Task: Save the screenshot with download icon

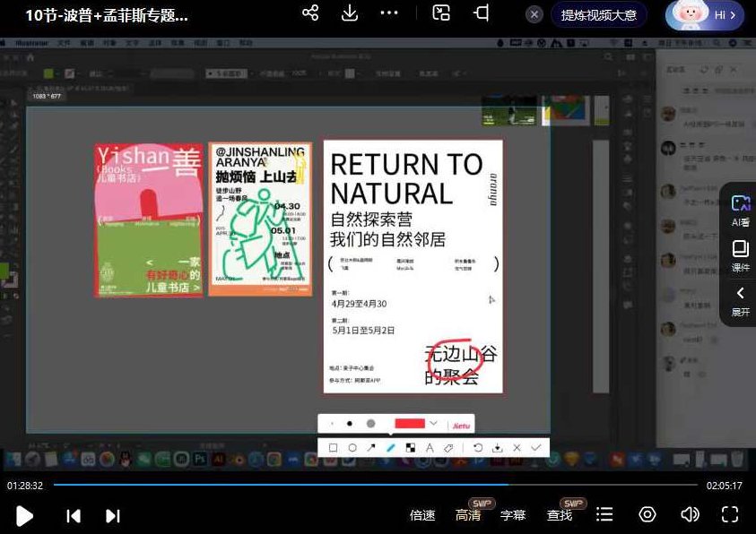Action: point(497,446)
